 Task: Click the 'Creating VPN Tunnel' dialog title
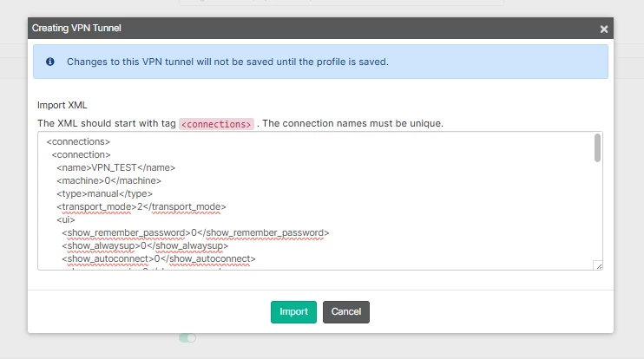[76, 28]
